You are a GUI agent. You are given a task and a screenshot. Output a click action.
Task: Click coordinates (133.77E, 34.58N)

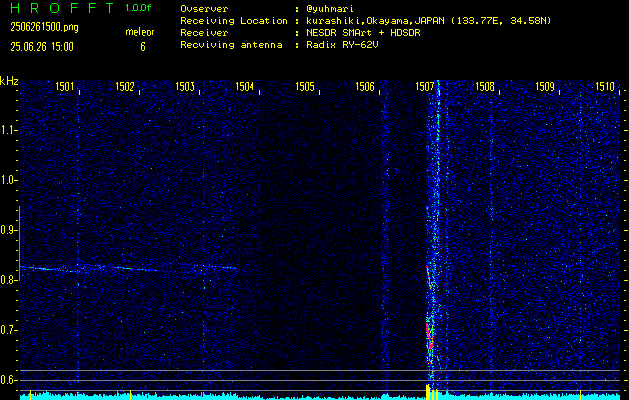pyautogui.click(x=499, y=21)
